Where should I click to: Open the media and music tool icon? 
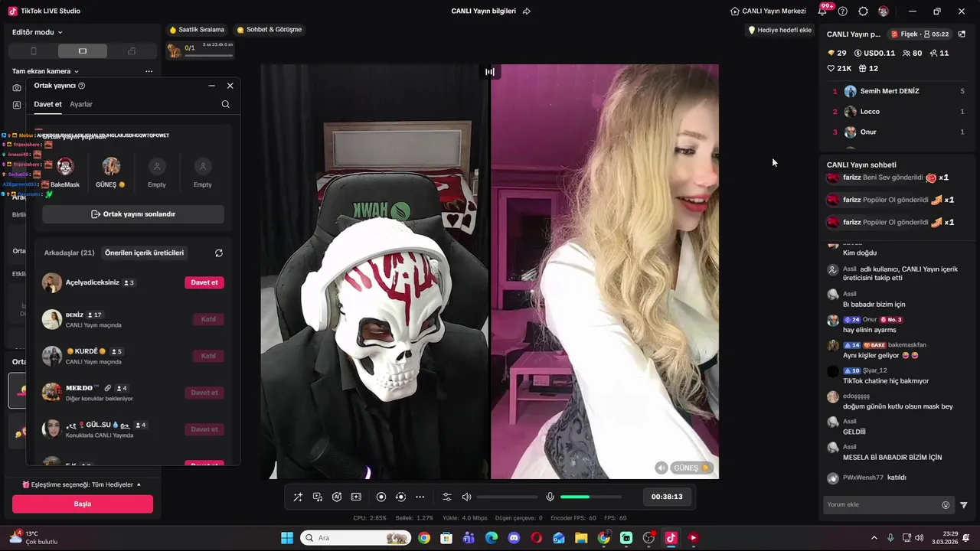point(318,497)
